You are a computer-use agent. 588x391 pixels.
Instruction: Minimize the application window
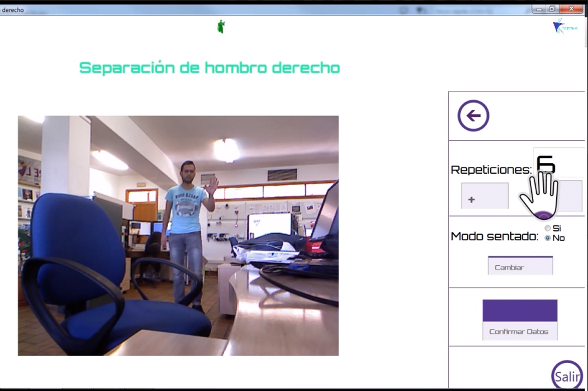pos(539,9)
